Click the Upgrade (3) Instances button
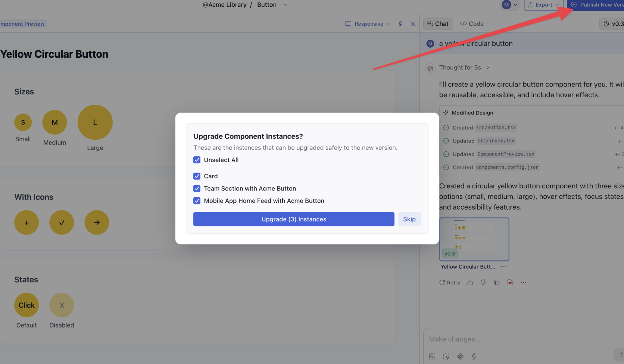The width and height of the screenshot is (624, 364). [294, 219]
